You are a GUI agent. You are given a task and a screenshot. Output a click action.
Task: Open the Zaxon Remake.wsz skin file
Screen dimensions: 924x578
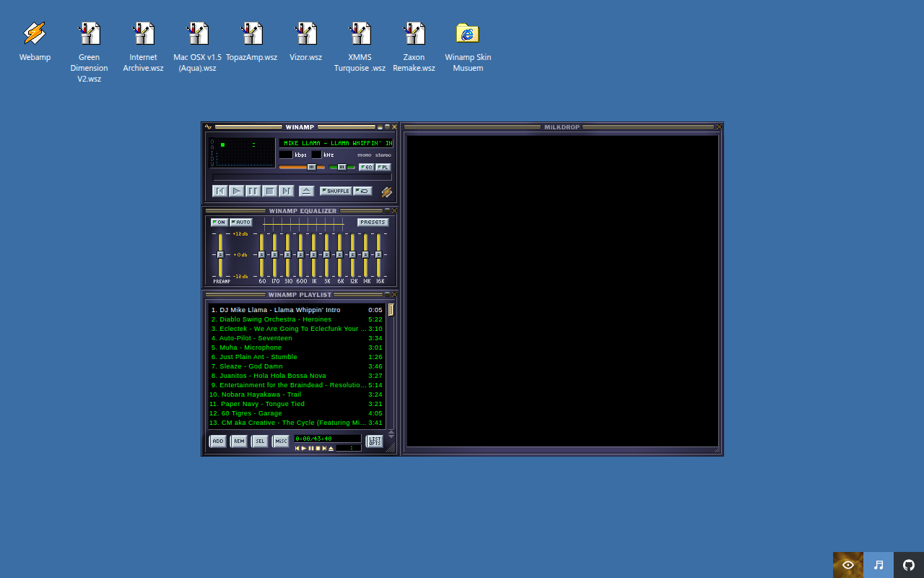tap(414, 47)
